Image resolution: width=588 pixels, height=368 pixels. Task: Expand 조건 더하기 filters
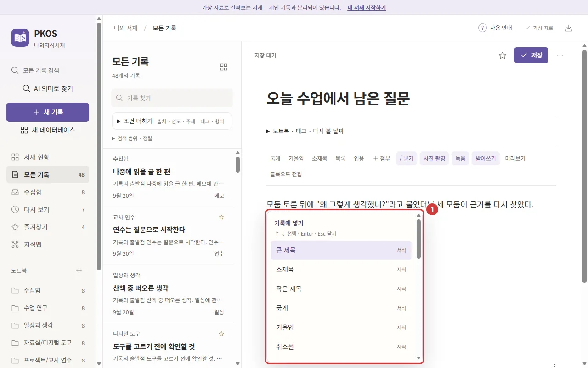pyautogui.click(x=172, y=121)
